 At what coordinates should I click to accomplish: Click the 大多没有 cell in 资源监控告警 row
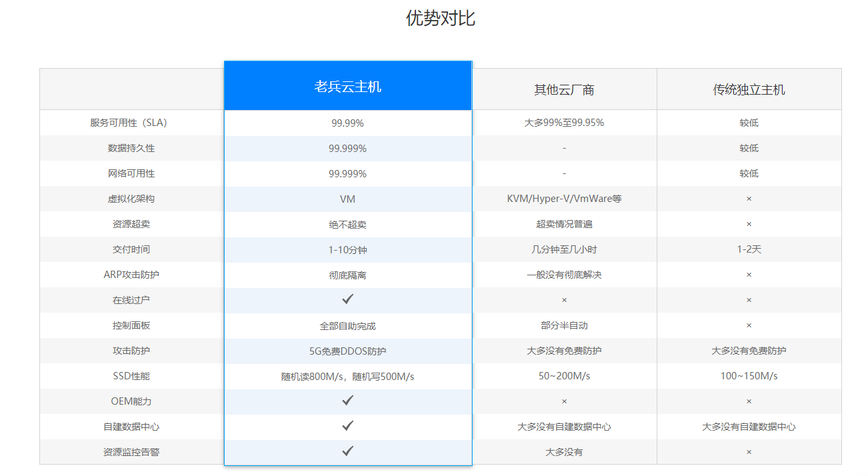coord(564,452)
